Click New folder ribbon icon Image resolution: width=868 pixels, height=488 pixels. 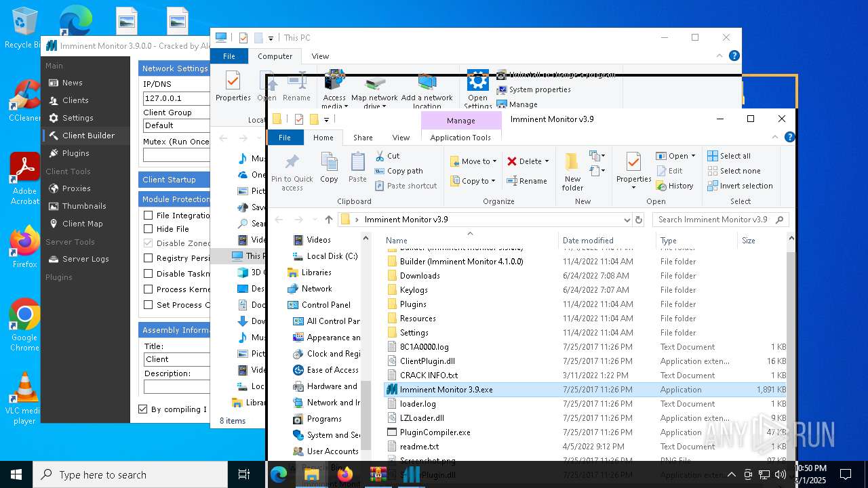point(572,171)
